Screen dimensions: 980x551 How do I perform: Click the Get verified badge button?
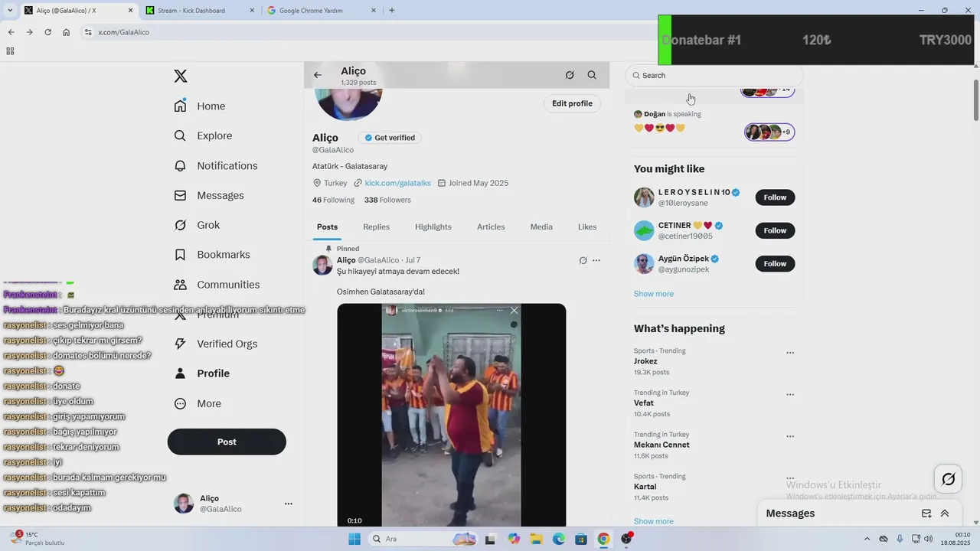coord(390,138)
